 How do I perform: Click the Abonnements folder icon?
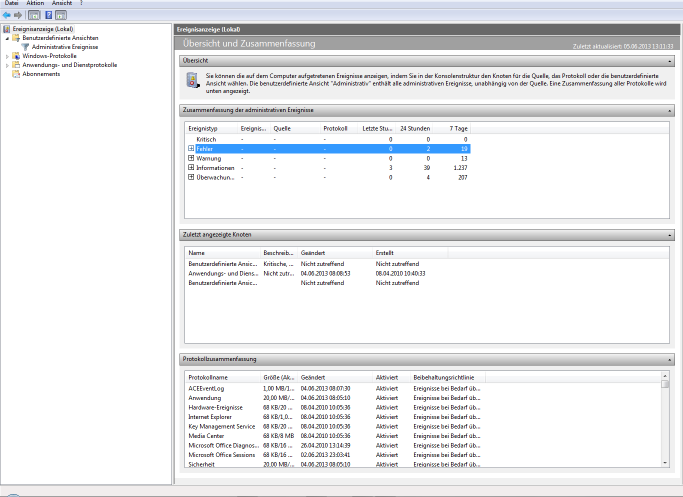16,74
